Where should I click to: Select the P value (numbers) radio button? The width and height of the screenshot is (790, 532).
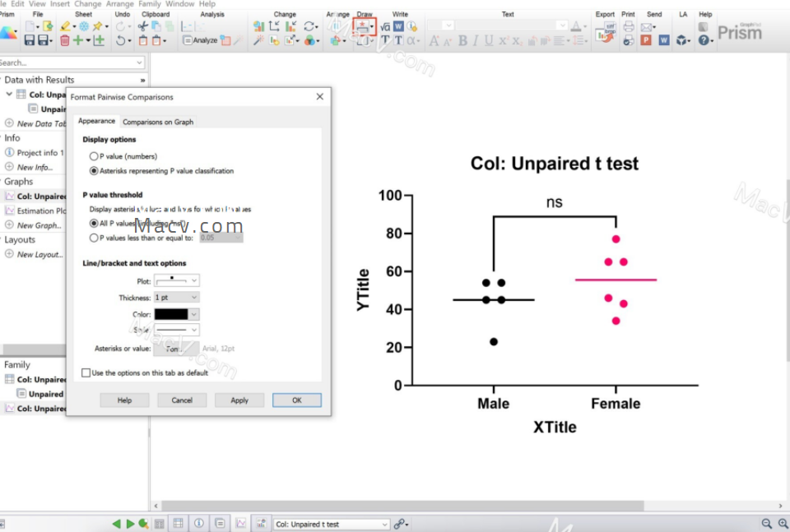pyautogui.click(x=94, y=156)
